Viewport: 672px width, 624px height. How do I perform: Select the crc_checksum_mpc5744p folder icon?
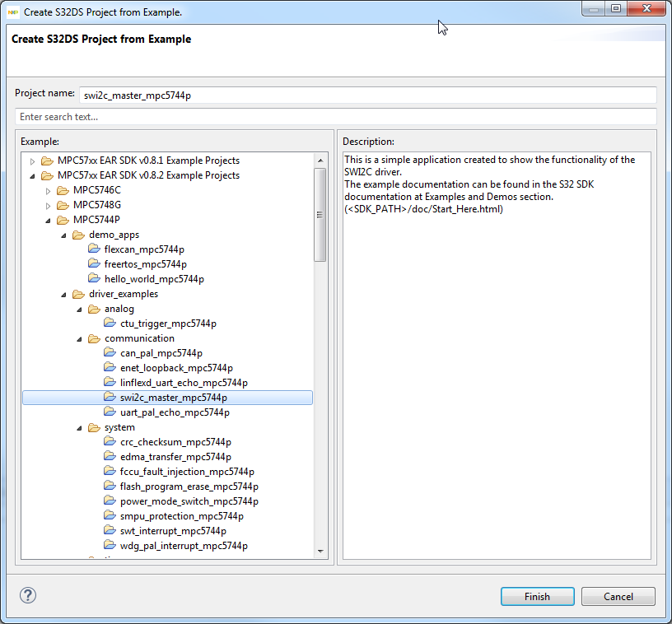[110, 441]
